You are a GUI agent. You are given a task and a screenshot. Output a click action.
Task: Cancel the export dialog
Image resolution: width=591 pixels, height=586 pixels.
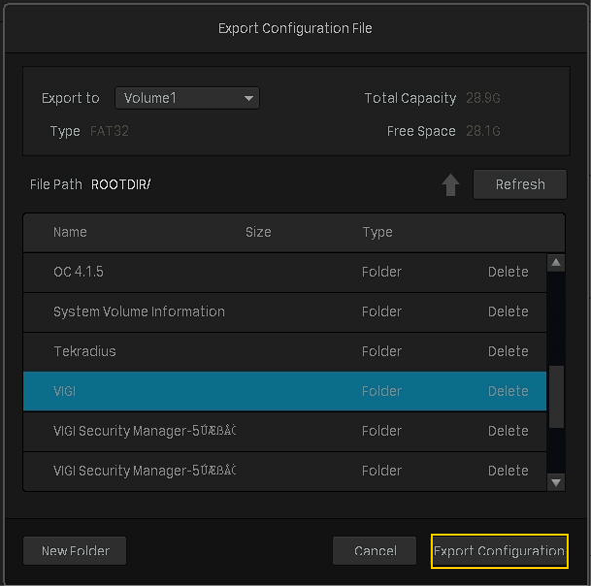(x=375, y=551)
